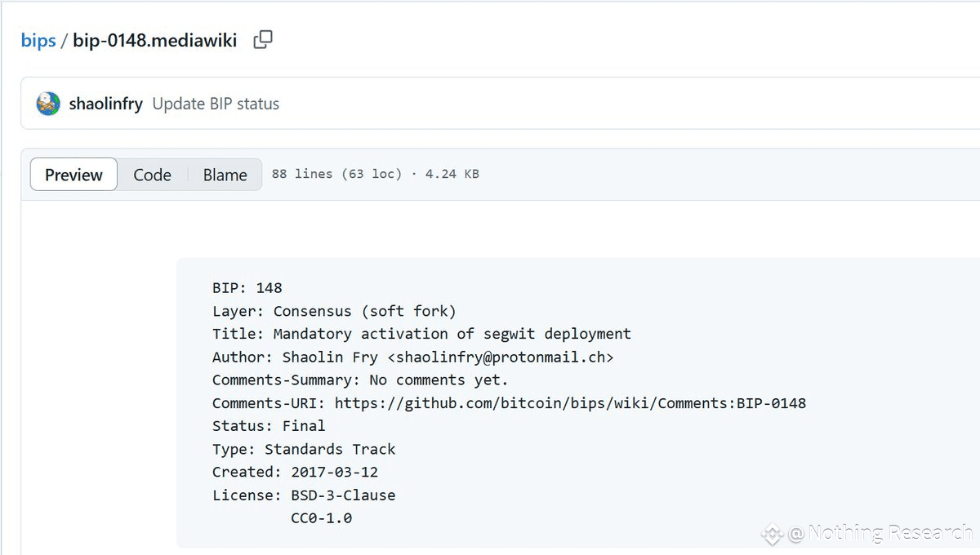
Task: Click the copy file path icon
Action: [x=263, y=39]
